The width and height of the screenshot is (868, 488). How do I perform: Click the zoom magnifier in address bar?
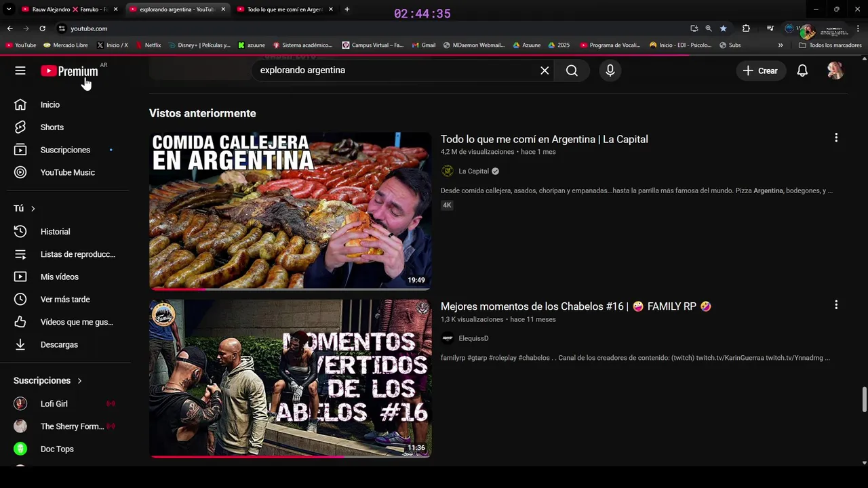708,28
